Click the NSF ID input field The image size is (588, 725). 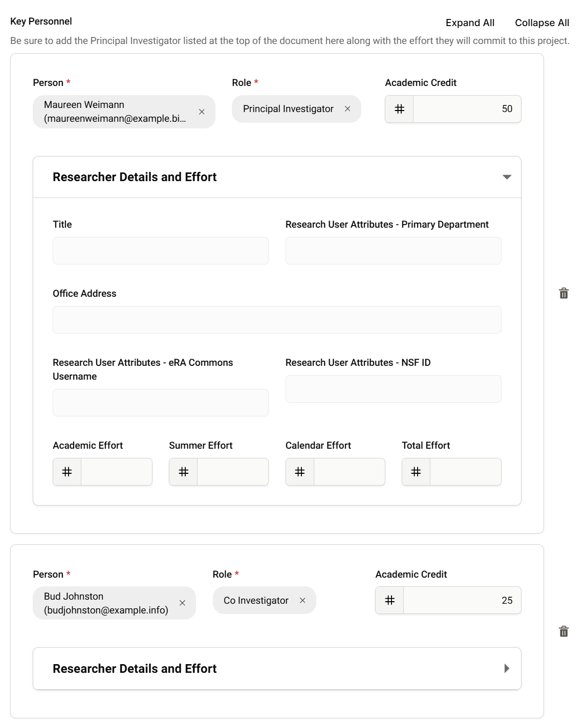pyautogui.click(x=393, y=389)
